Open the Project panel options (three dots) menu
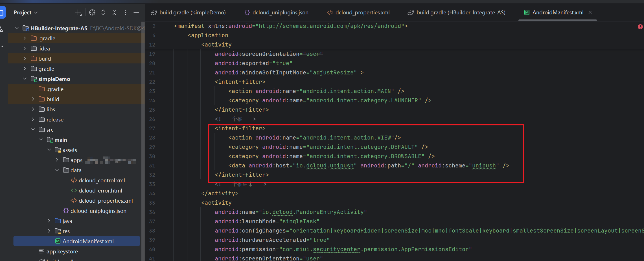644x261 pixels. 125,12
